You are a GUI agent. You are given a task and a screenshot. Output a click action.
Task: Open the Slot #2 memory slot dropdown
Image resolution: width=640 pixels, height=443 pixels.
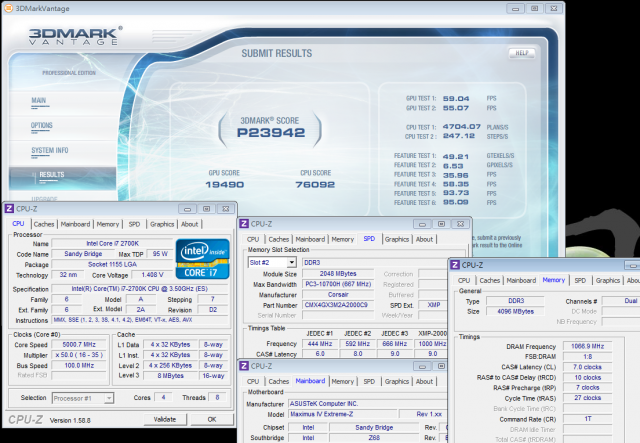(272, 263)
